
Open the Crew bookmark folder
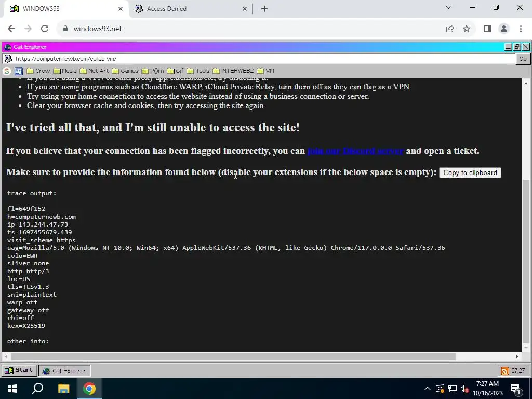(38, 71)
